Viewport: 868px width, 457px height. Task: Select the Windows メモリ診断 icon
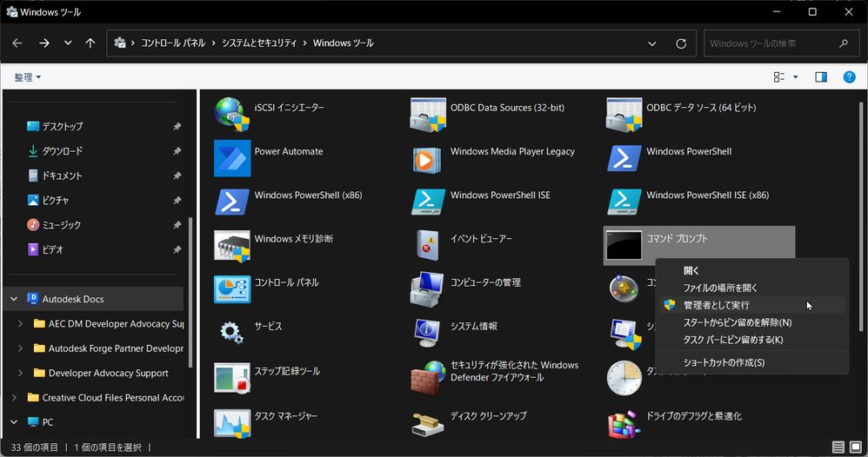pyautogui.click(x=232, y=246)
